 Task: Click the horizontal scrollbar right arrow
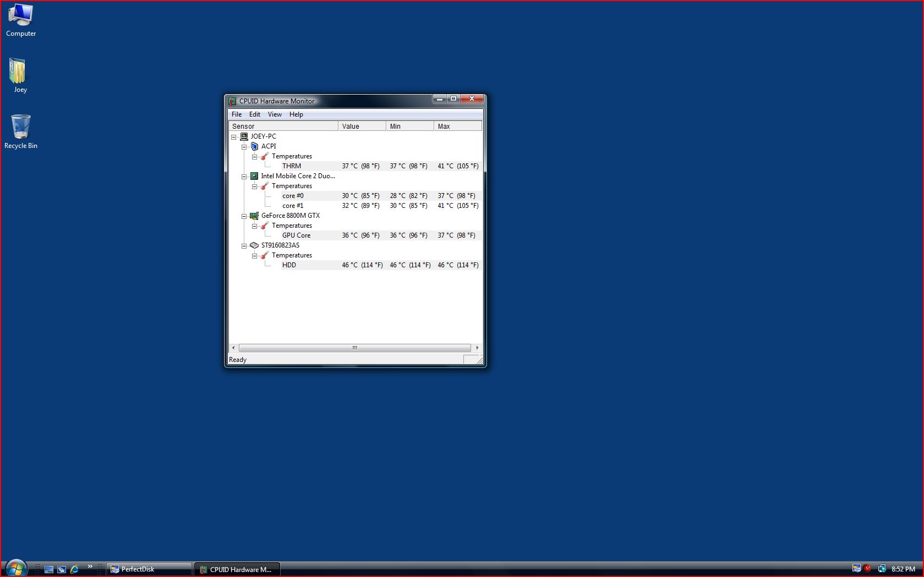[x=477, y=348]
